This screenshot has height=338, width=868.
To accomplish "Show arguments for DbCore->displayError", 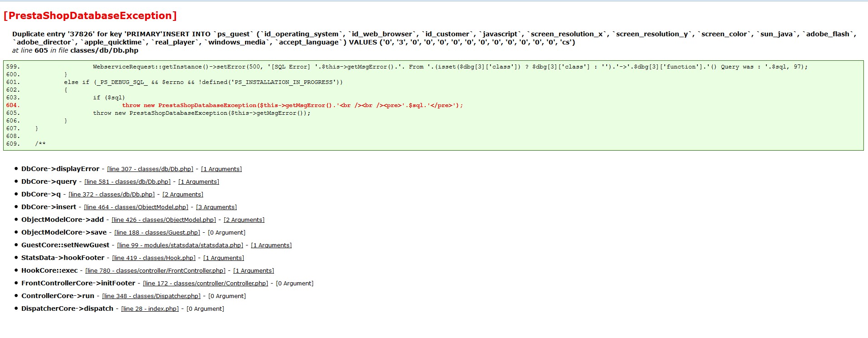I will tap(221, 169).
